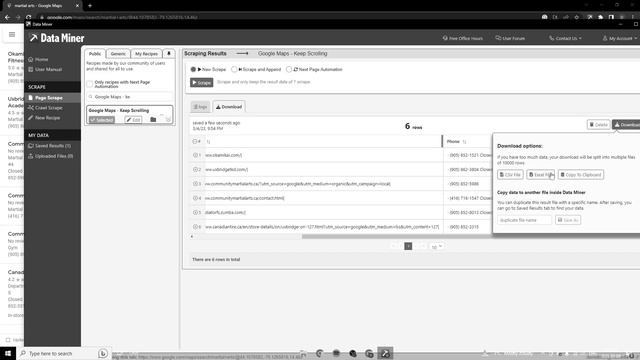Image resolution: width=640 pixels, height=360 pixels.
Task: Click the duplicate file name field
Action: click(x=524, y=220)
